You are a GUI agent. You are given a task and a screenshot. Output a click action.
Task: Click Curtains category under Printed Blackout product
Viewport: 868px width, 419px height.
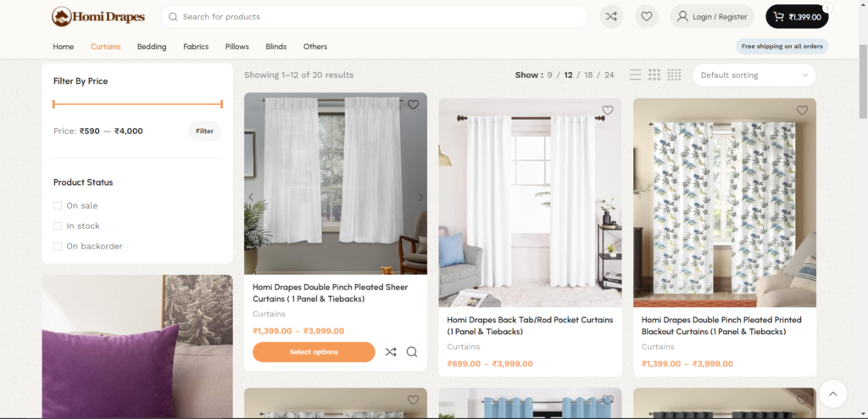658,347
